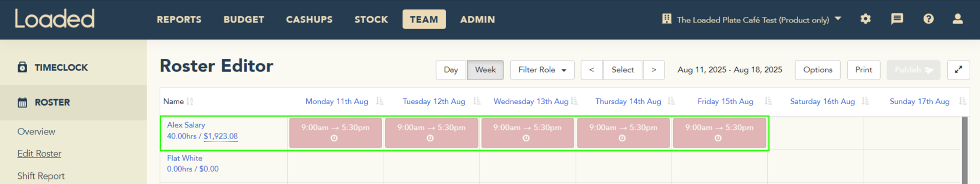
Task: Open The Loaded Plate Café location dropdown
Action: [752, 19]
